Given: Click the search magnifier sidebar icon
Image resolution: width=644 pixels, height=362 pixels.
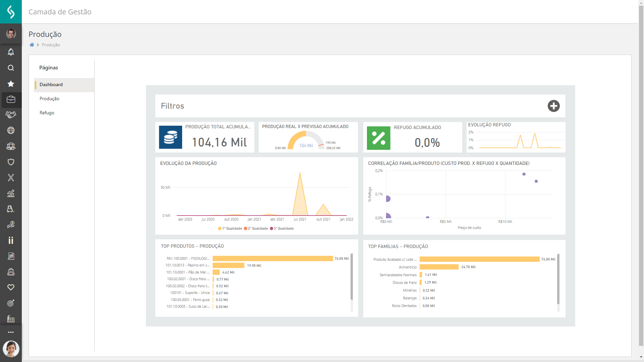Looking at the screenshot, I should [x=11, y=68].
